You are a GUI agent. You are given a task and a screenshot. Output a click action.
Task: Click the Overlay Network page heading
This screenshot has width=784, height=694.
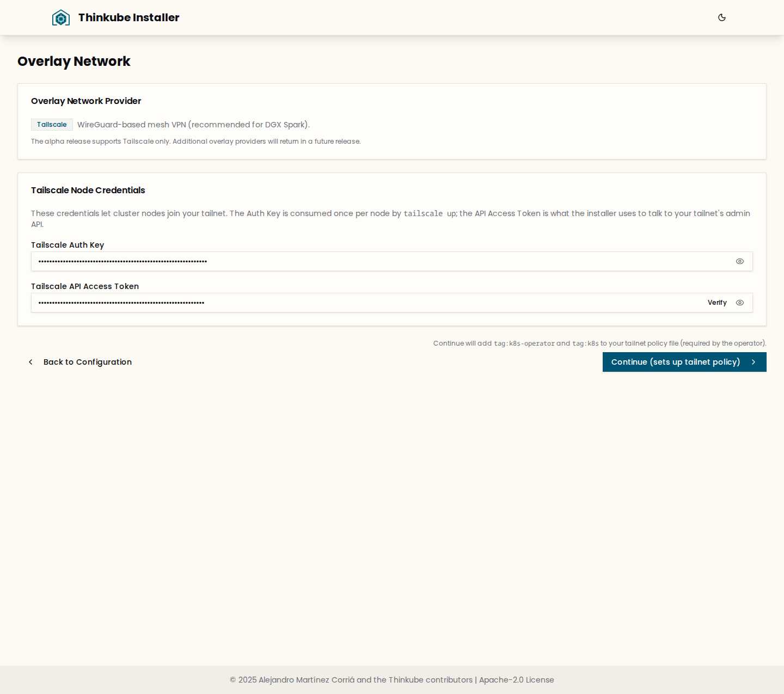pyautogui.click(x=74, y=62)
